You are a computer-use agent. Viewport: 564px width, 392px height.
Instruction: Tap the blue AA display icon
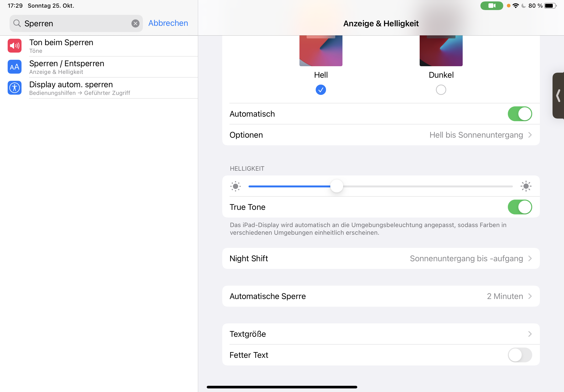coord(15,67)
